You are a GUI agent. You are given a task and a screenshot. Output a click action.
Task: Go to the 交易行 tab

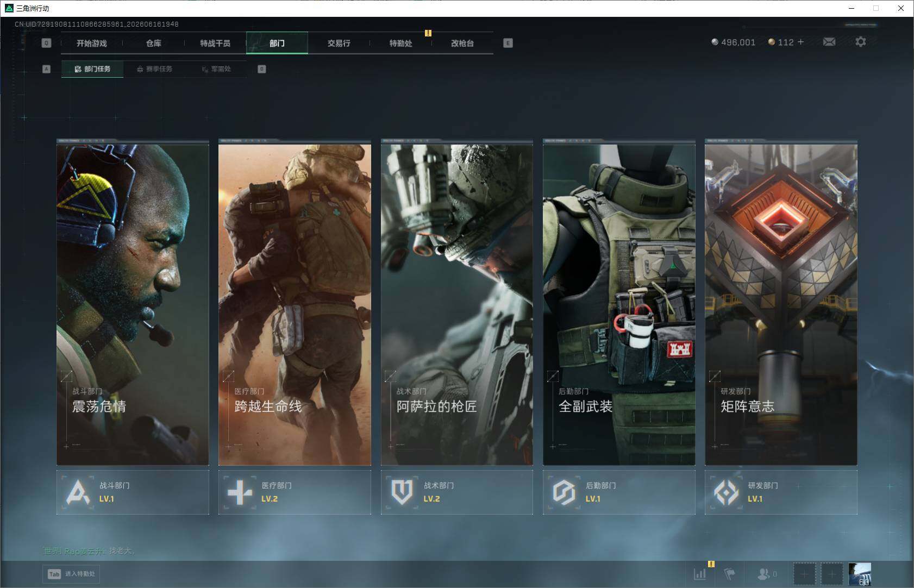pos(339,43)
